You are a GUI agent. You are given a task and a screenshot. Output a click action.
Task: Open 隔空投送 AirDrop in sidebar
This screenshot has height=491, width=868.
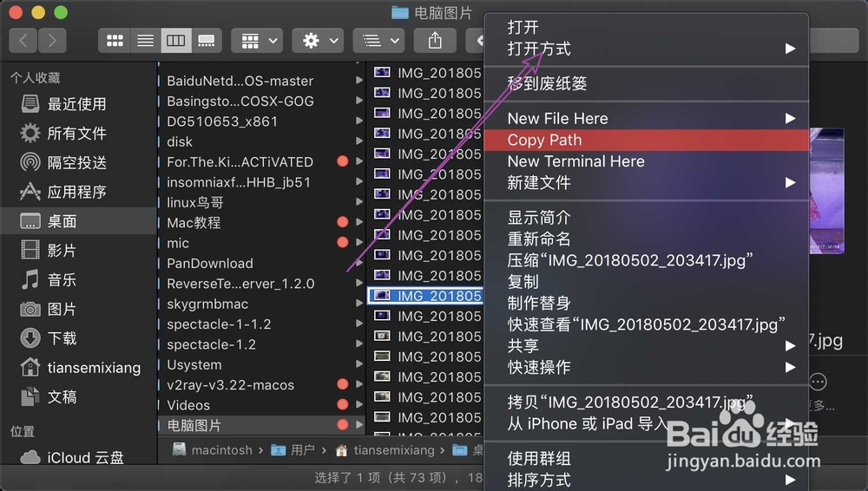77,163
